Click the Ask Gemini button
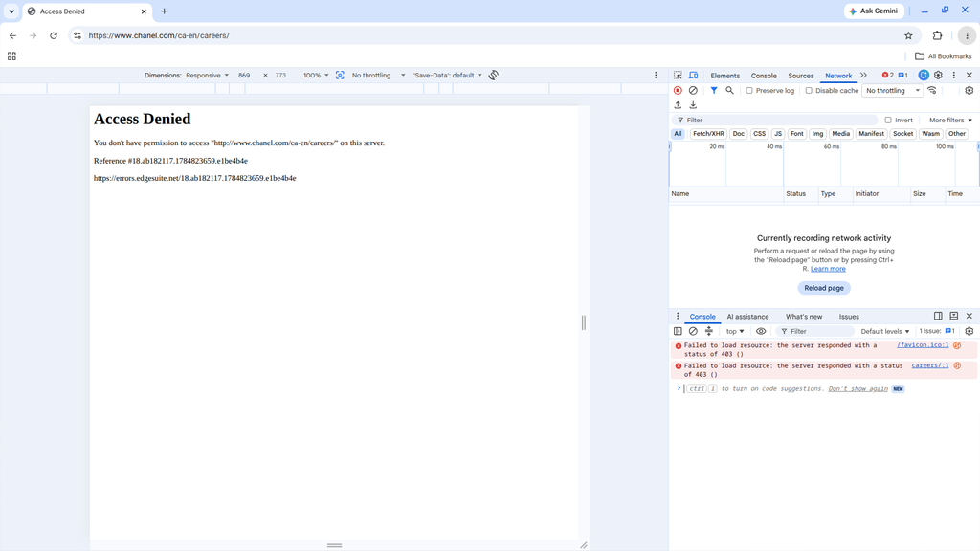 (874, 11)
